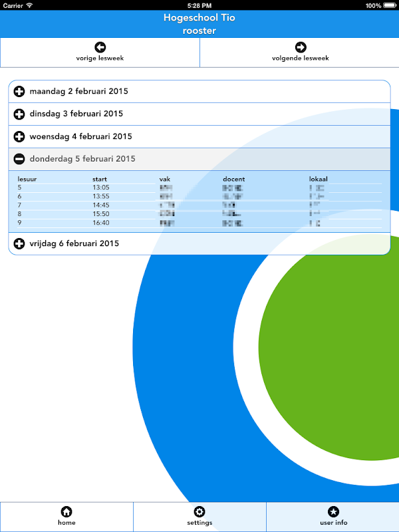Tap the home icon in bottom bar
The width and height of the screenshot is (399, 532).
pos(66,511)
